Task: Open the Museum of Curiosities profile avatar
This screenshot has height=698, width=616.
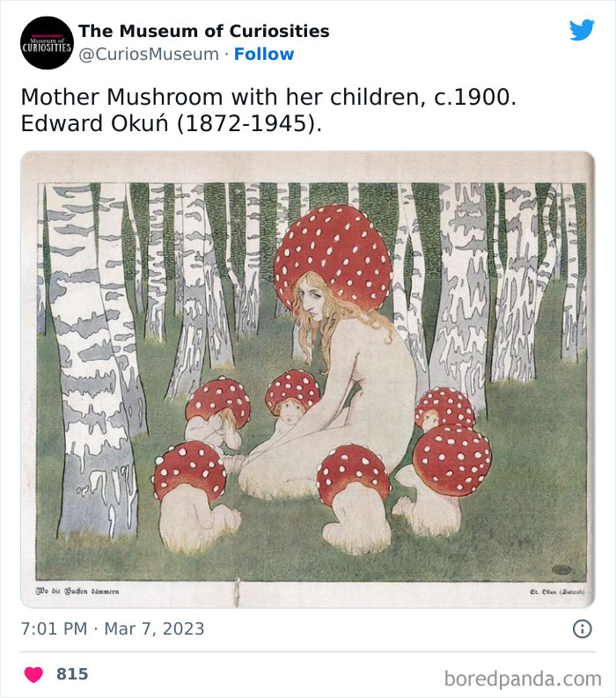Action: pos(46,42)
